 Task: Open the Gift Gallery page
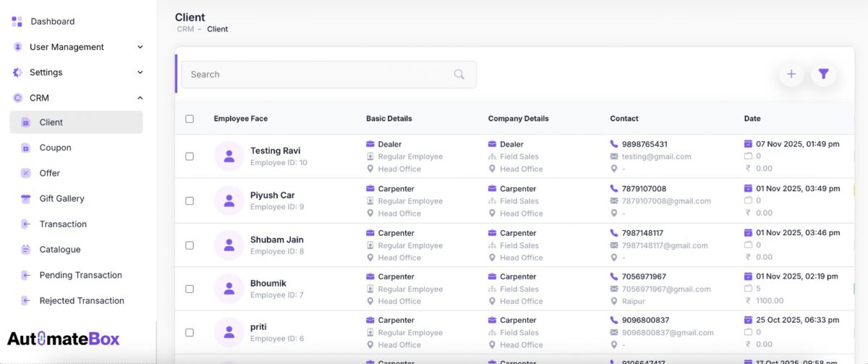(x=61, y=198)
